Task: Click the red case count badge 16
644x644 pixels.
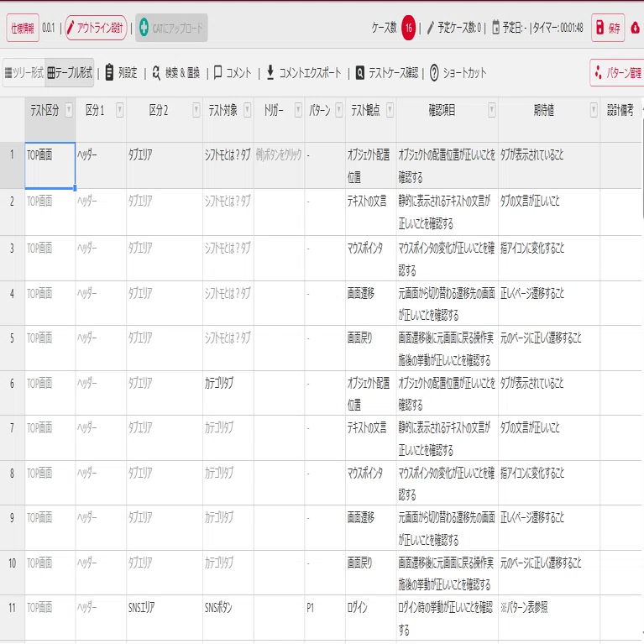Action: click(408, 28)
